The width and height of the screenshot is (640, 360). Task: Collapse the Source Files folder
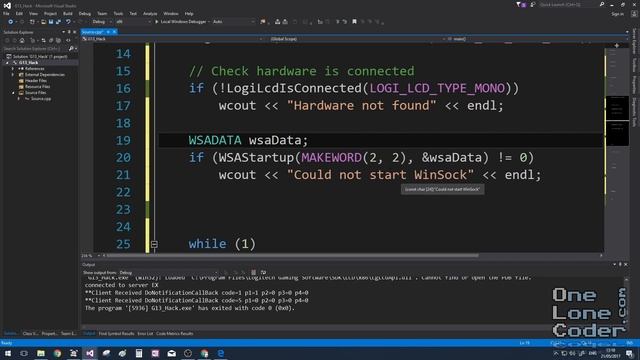pos(13,93)
